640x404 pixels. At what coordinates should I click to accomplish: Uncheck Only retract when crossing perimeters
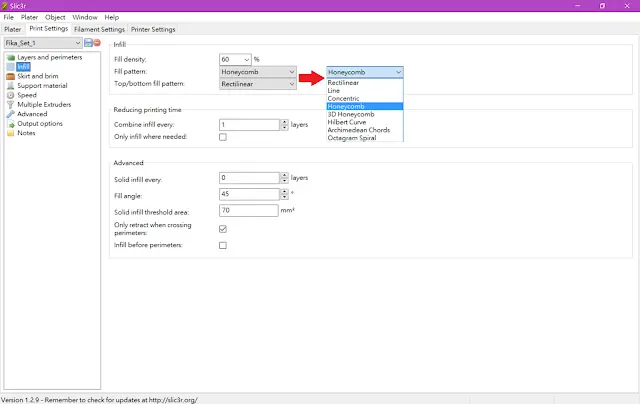[x=223, y=229]
